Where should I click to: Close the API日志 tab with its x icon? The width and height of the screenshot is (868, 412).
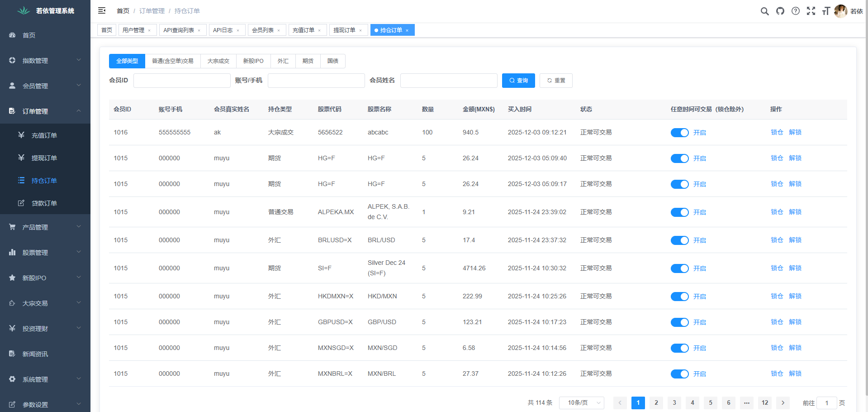pyautogui.click(x=238, y=30)
